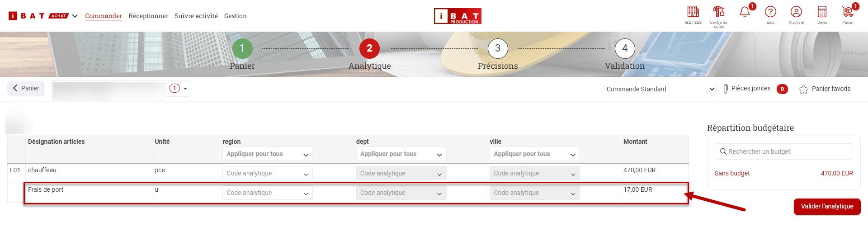This screenshot has width=868, height=227.
Task: Click the Panier favoris star icon
Action: point(803,89)
